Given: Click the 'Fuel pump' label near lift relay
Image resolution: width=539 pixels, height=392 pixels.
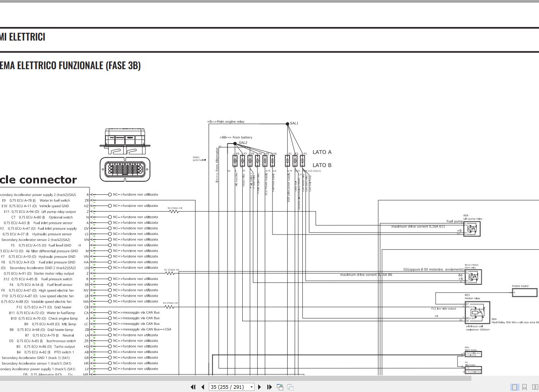Looking at the screenshot, I should 455,221.
